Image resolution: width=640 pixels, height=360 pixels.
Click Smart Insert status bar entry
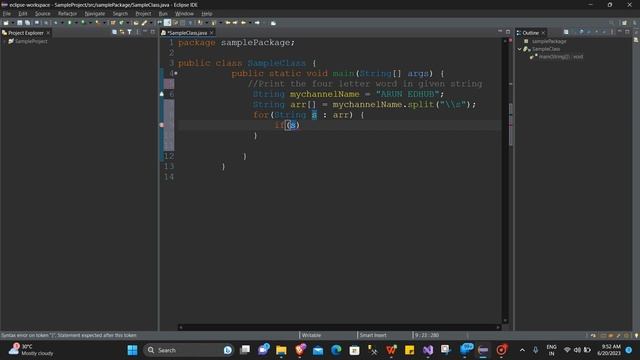point(373,335)
